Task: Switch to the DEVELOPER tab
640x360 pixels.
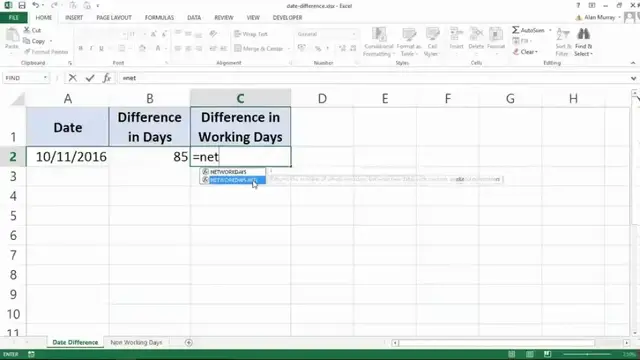Action: pyautogui.click(x=287, y=18)
